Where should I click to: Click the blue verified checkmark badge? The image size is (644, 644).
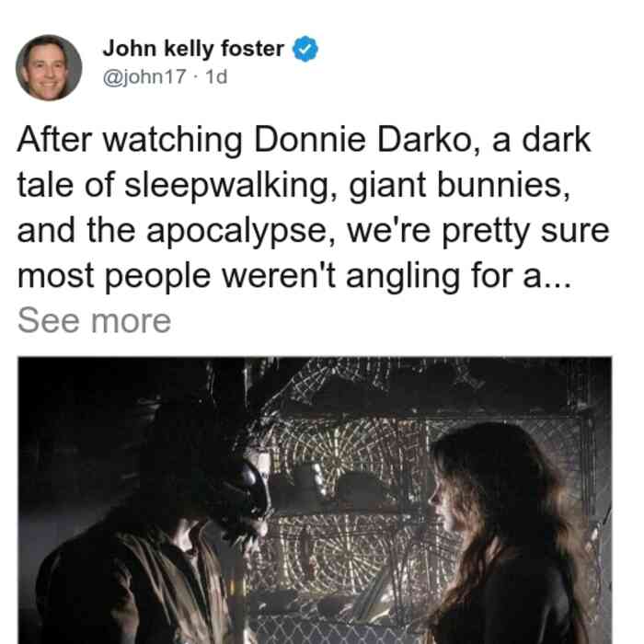click(x=305, y=49)
